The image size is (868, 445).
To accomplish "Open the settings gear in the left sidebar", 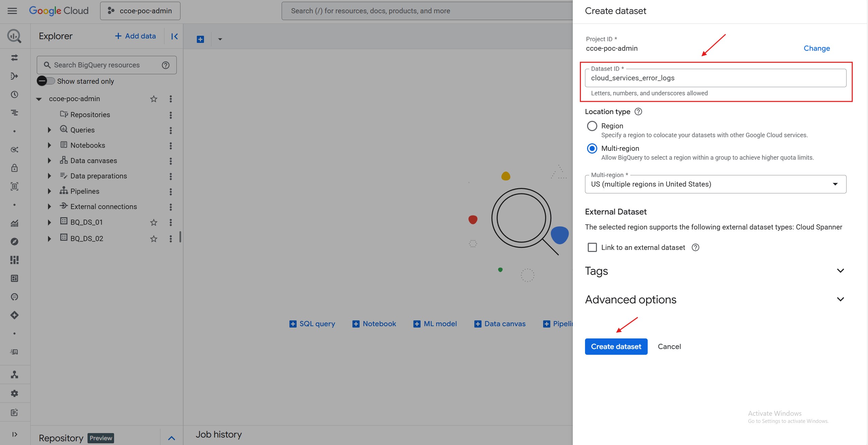I will pos(14,394).
